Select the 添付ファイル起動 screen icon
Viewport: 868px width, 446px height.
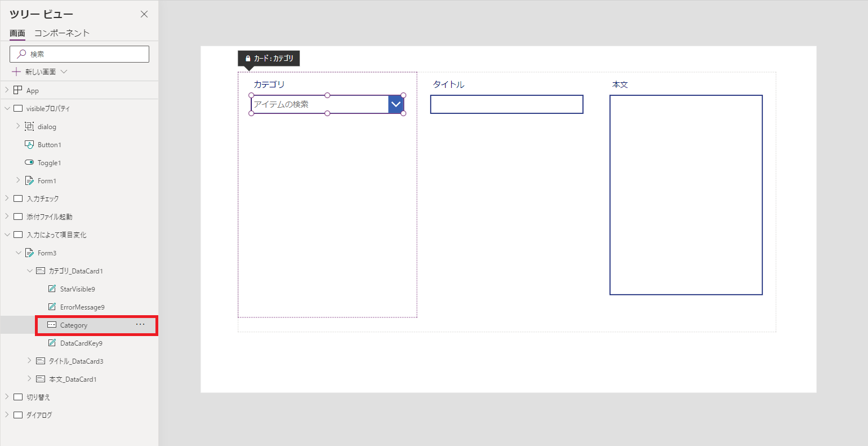click(x=17, y=217)
